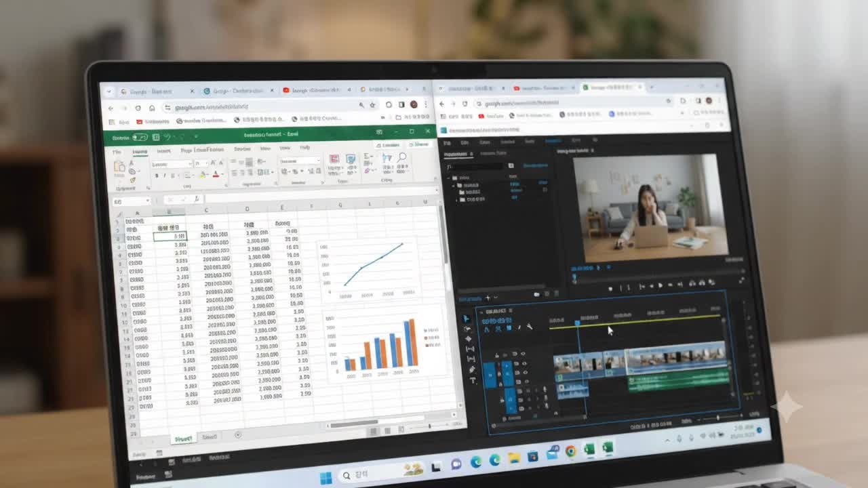Click the magnifier Find icon in Excel ribbon
Viewport: 868px width, 488px height.
coord(402,158)
